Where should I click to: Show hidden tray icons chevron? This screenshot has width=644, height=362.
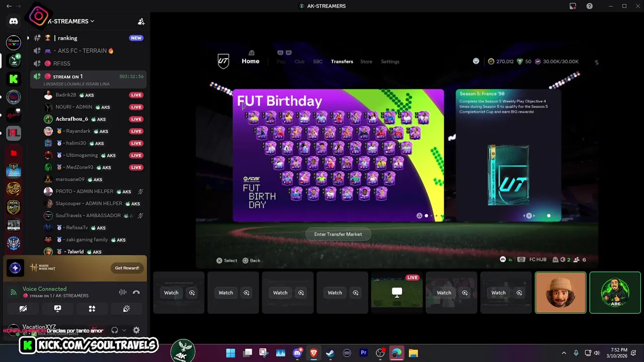(x=564, y=353)
